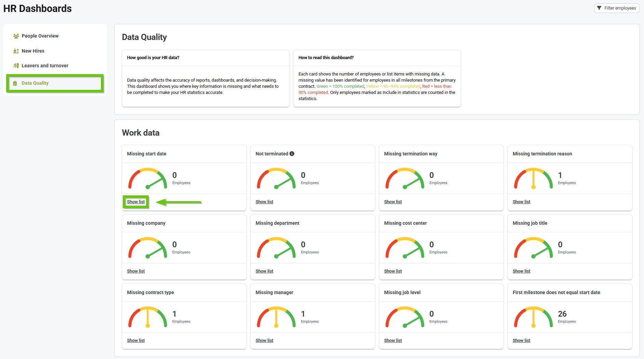Click the New Hires sidebar icon

[x=16, y=51]
